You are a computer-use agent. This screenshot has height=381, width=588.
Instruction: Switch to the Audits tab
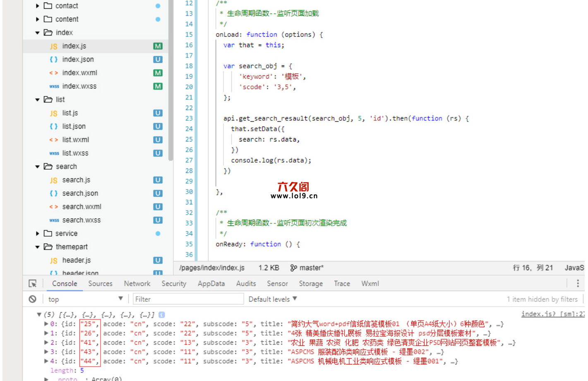tap(246, 283)
